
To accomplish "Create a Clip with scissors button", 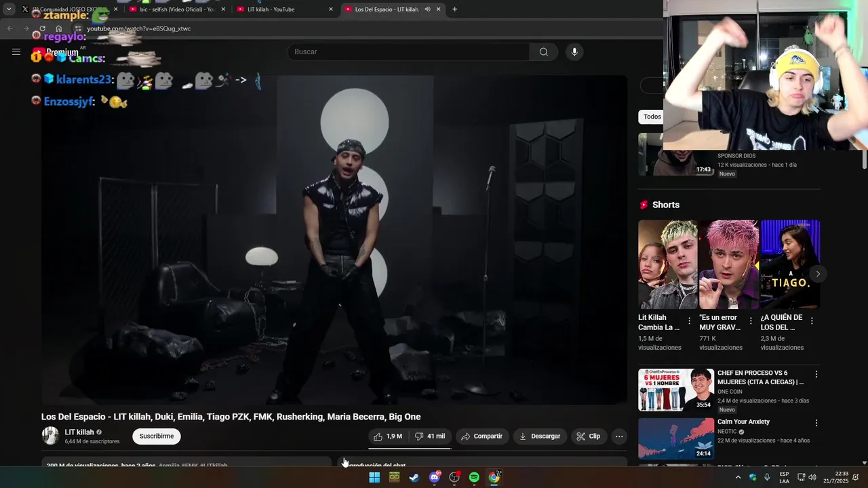I will pyautogui.click(x=589, y=436).
